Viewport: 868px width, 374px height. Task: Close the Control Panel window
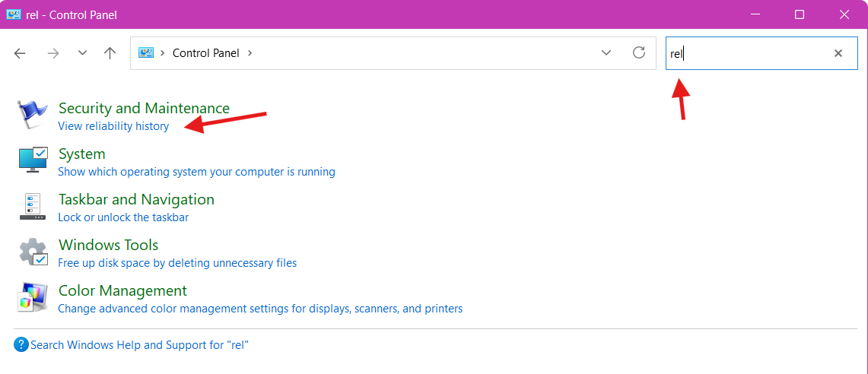point(844,14)
